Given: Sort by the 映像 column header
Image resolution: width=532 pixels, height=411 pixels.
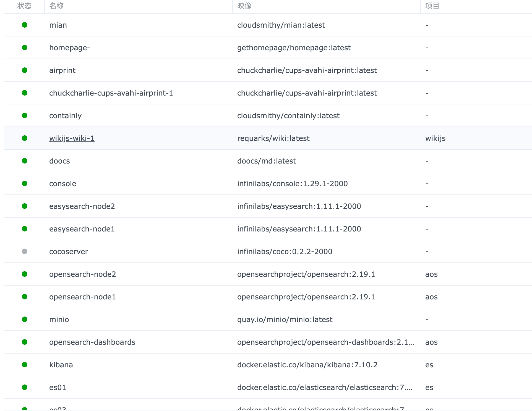Looking at the screenshot, I should pos(244,6).
